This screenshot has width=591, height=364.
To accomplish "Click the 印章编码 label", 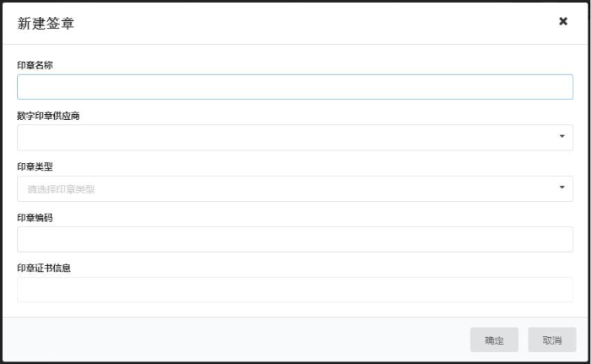I will pyautogui.click(x=35, y=217).
